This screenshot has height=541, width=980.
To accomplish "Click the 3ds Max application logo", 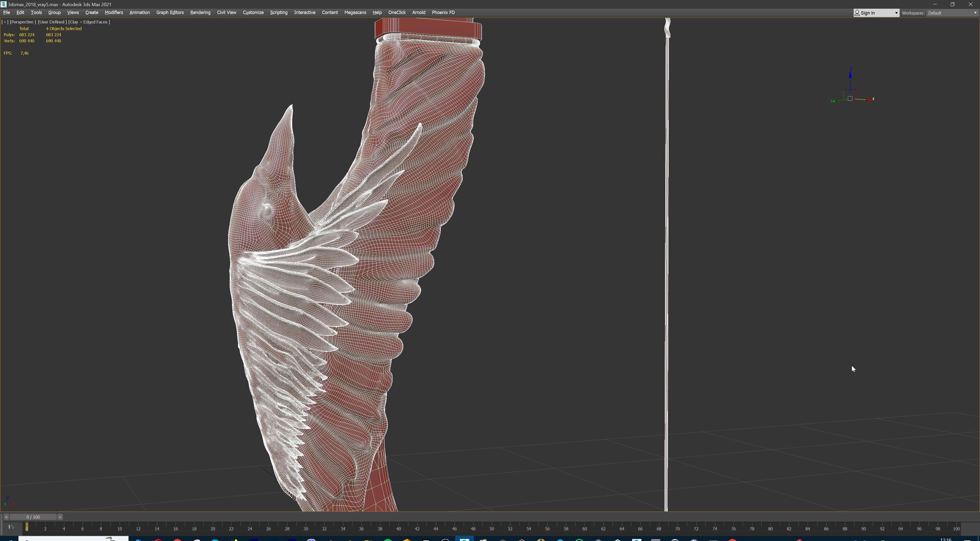I will [3, 4].
